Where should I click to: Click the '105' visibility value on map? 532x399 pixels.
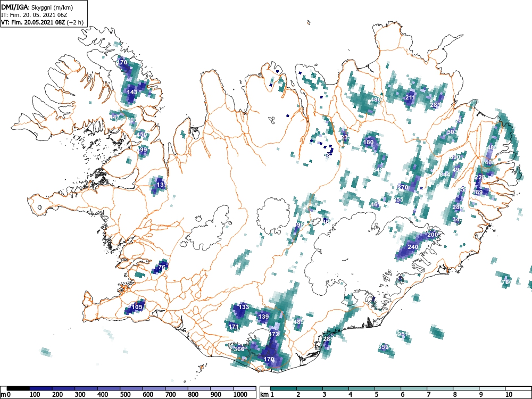tap(137, 307)
